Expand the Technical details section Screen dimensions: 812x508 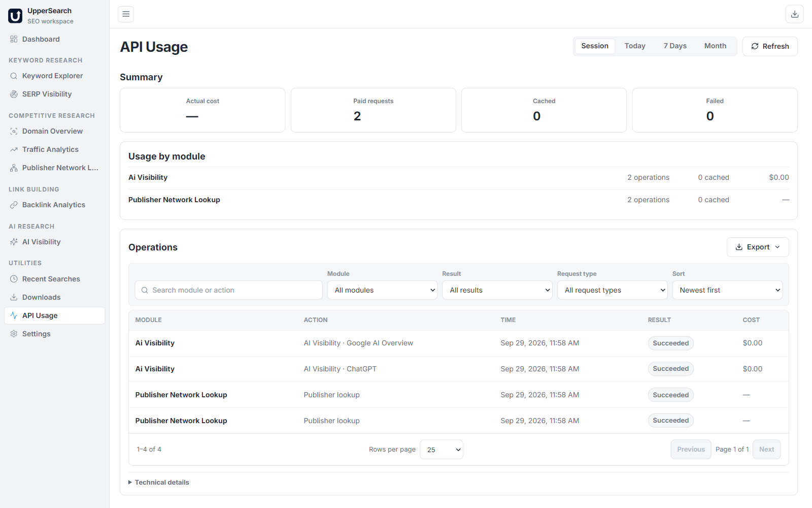tap(159, 483)
